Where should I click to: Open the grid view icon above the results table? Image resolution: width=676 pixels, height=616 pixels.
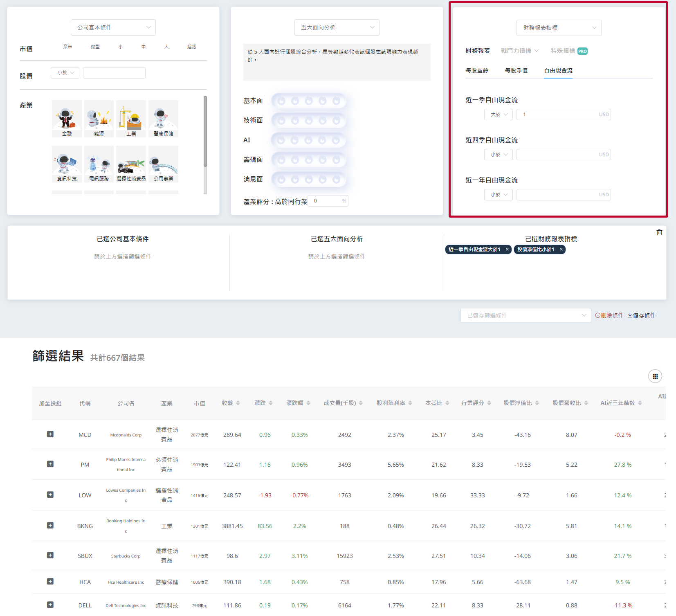(655, 376)
